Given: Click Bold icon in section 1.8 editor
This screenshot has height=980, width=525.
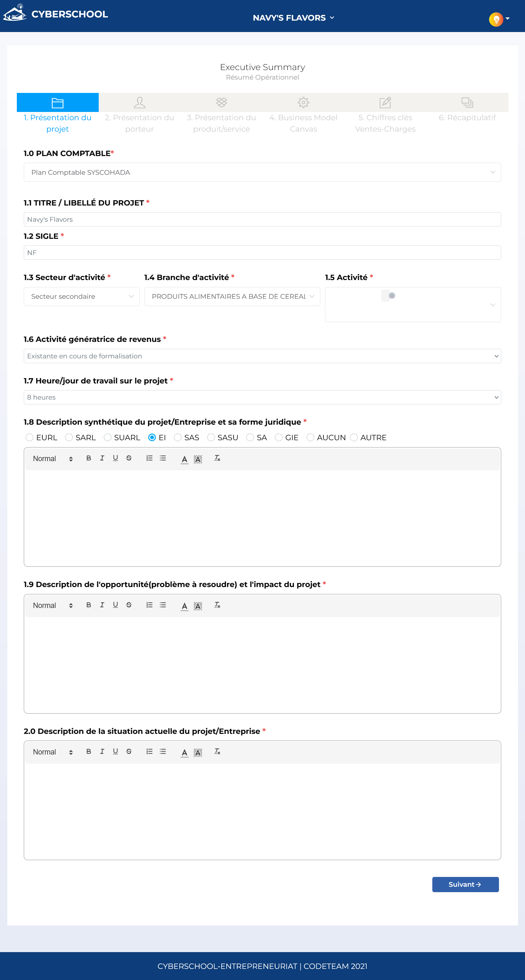Looking at the screenshot, I should (x=89, y=458).
